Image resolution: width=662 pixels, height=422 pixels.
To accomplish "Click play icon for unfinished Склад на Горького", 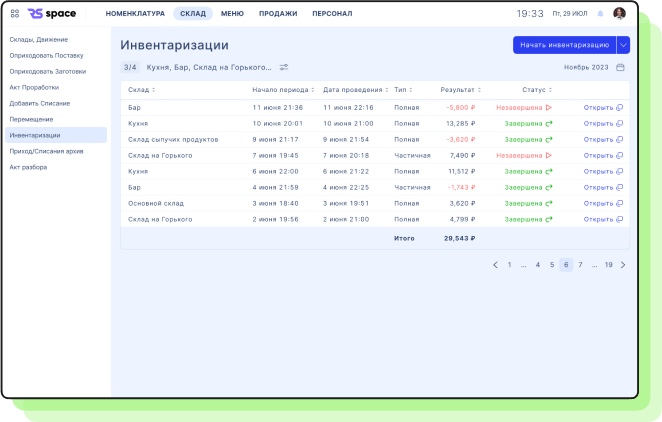I will tap(548, 155).
